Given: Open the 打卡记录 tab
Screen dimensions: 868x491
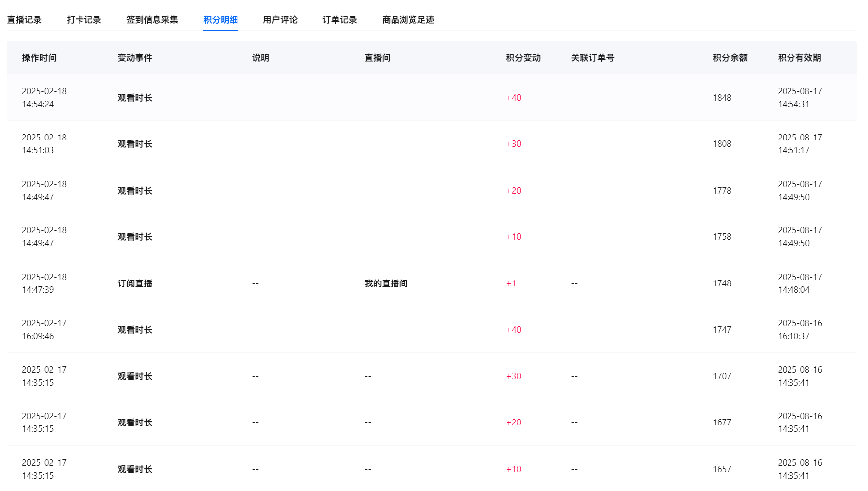Looking at the screenshot, I should 84,20.
